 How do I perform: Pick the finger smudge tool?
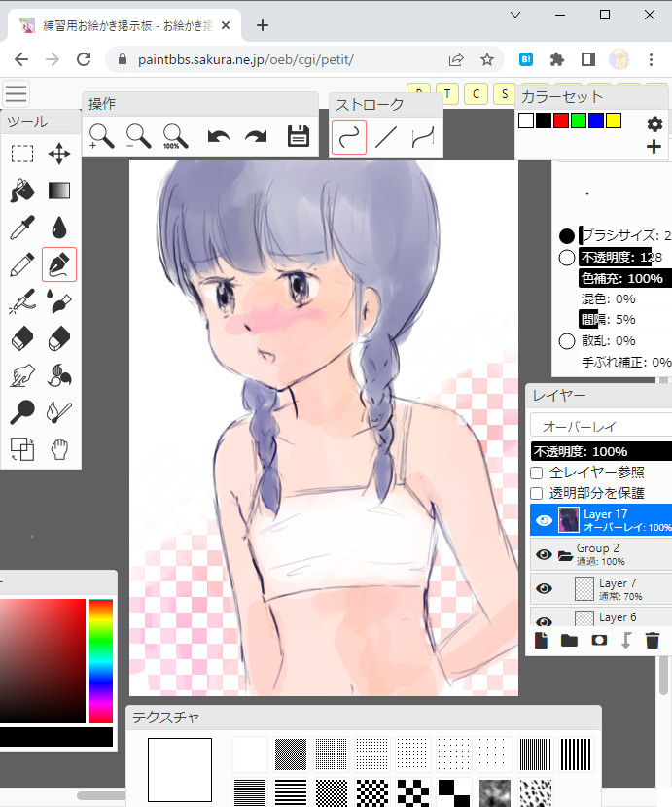click(22, 375)
